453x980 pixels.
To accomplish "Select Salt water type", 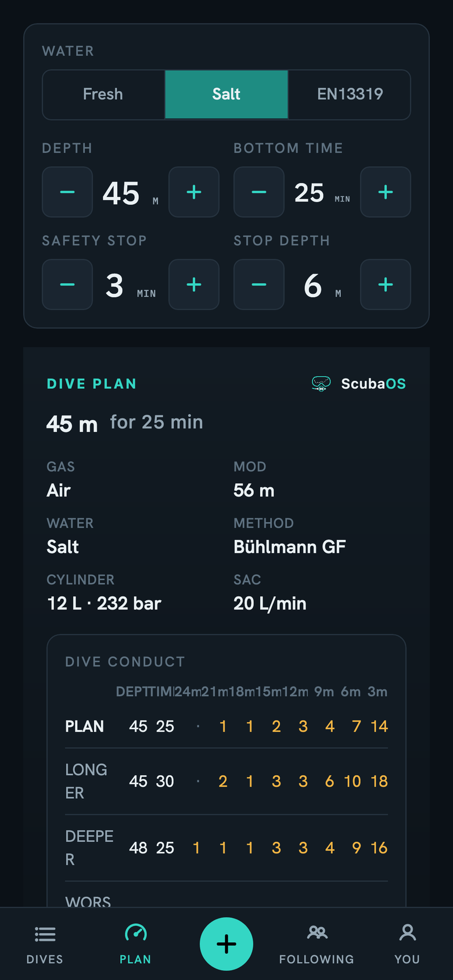I will pyautogui.click(x=227, y=95).
